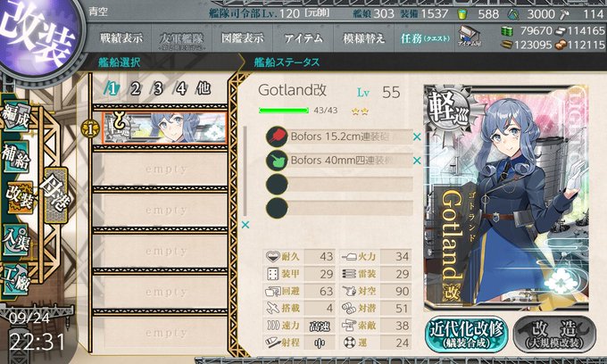
Task: Remove the Bofors 15.2cm連装砲 equipment
Action: click(x=417, y=136)
